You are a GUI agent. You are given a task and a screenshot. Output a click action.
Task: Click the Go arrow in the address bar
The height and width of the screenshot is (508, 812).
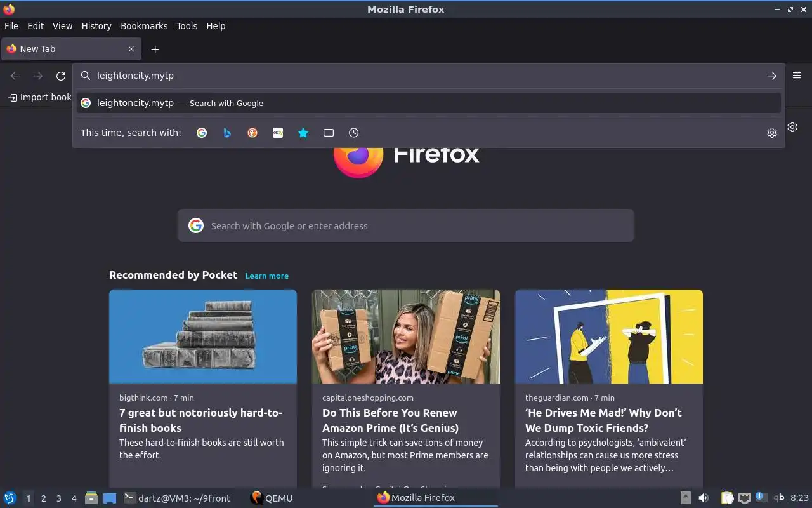pos(772,76)
